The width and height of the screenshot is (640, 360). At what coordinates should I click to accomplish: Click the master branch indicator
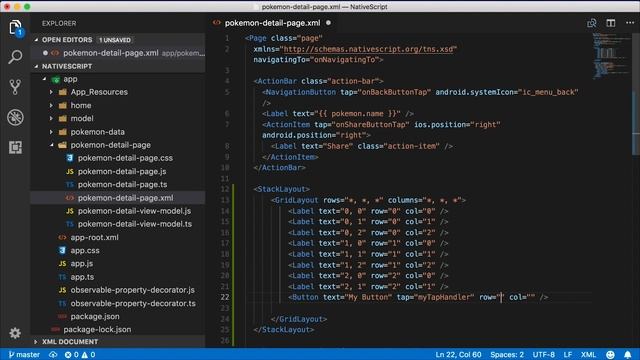(24, 354)
